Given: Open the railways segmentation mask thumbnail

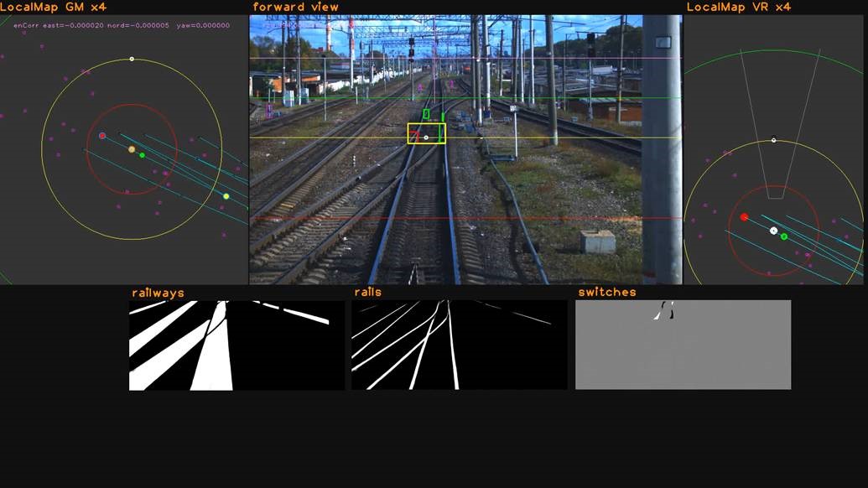Looking at the screenshot, I should 236,345.
